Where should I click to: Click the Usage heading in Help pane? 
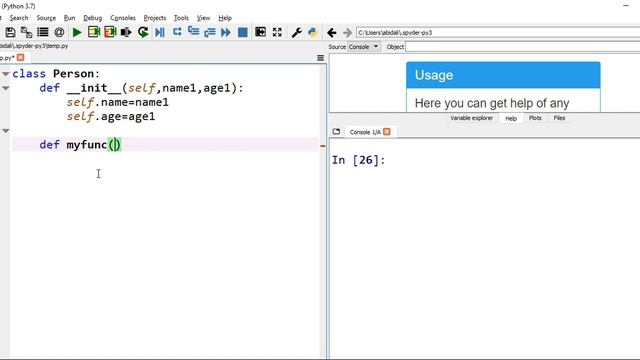pyautogui.click(x=434, y=75)
